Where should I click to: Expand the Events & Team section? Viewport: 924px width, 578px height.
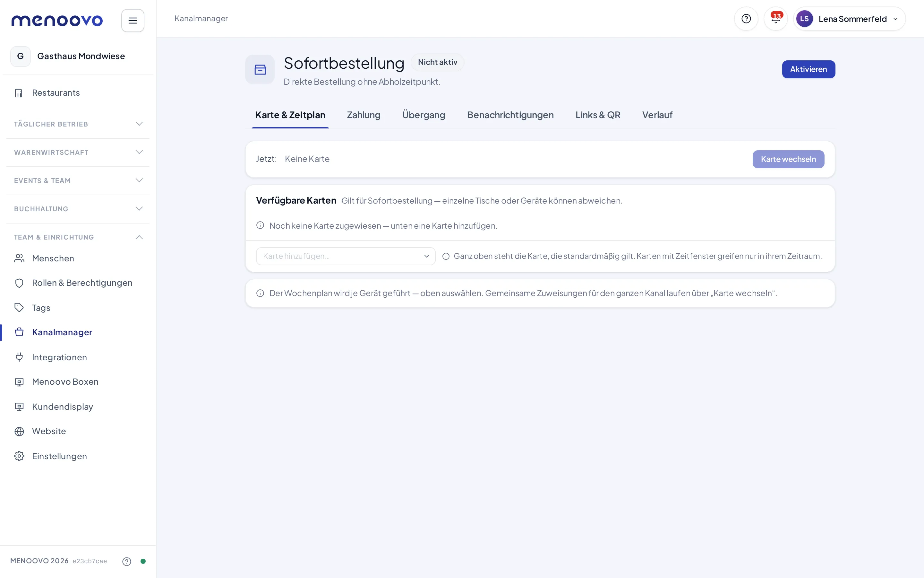(78, 180)
